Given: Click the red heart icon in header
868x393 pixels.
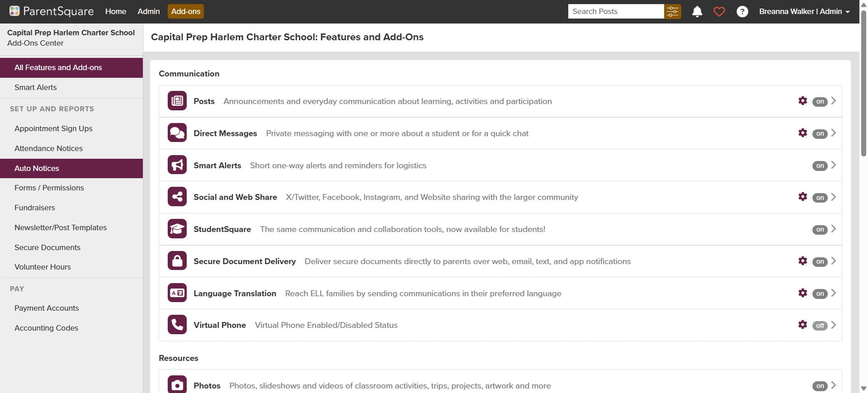Looking at the screenshot, I should 719,11.
